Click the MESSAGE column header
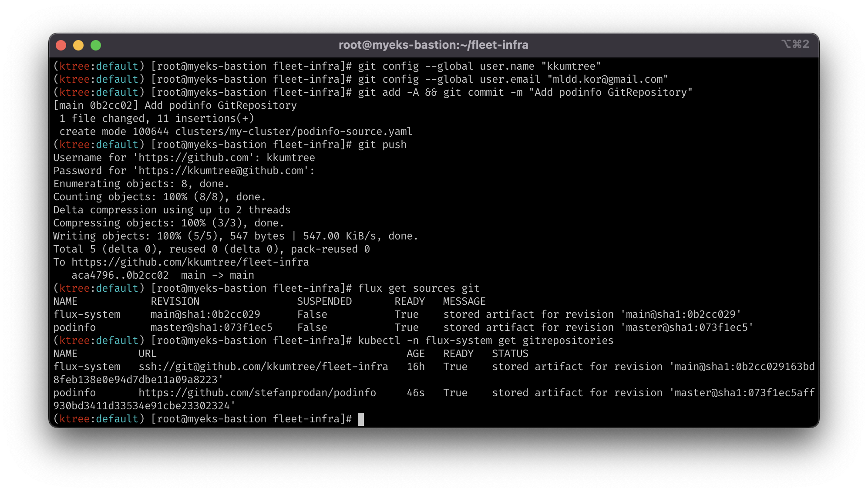 (464, 301)
